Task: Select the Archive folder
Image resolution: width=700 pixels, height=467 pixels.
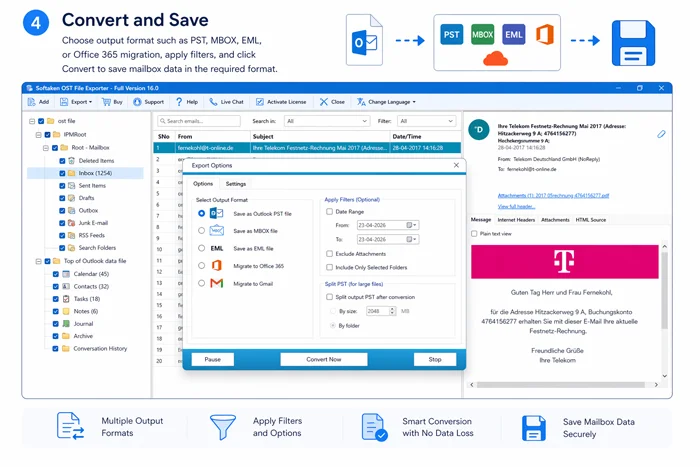Action: click(83, 336)
